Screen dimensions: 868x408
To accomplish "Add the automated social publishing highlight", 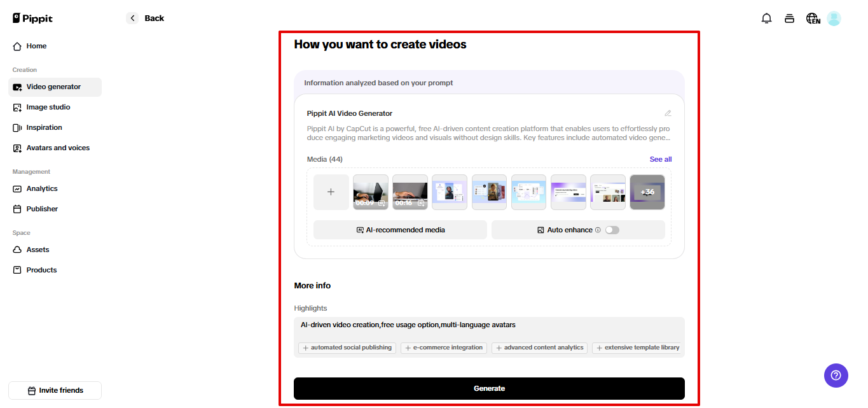I will tap(347, 348).
